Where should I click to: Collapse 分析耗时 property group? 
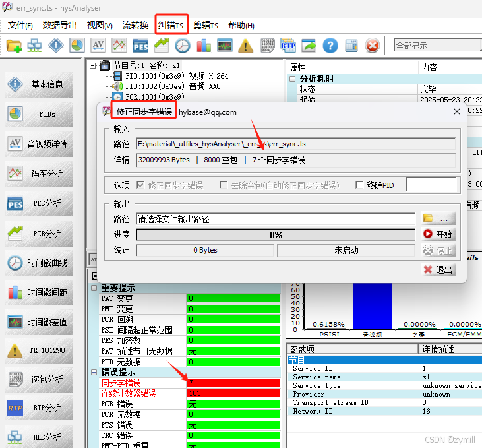292,79
